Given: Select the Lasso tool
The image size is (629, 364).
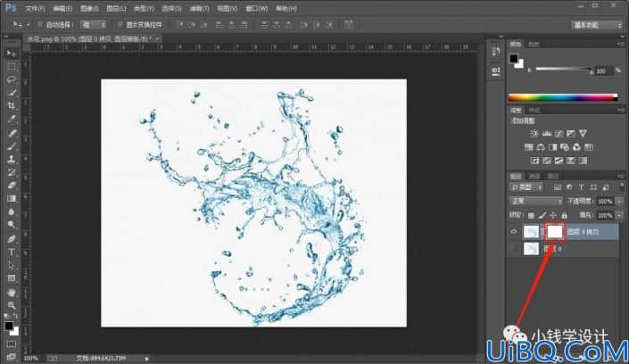Looking at the screenshot, I should 12,80.
